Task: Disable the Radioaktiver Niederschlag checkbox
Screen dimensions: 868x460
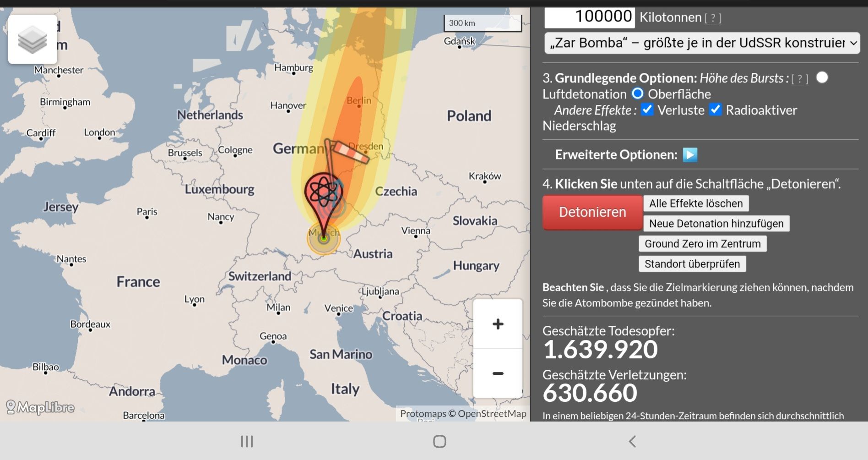Action: pyautogui.click(x=715, y=110)
